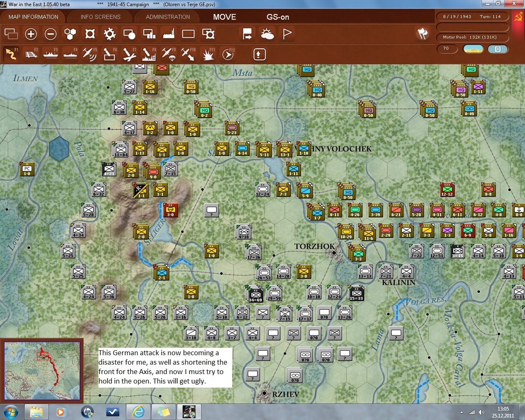
Task: Click the minimap overview thumbnail
Action: tap(42, 371)
